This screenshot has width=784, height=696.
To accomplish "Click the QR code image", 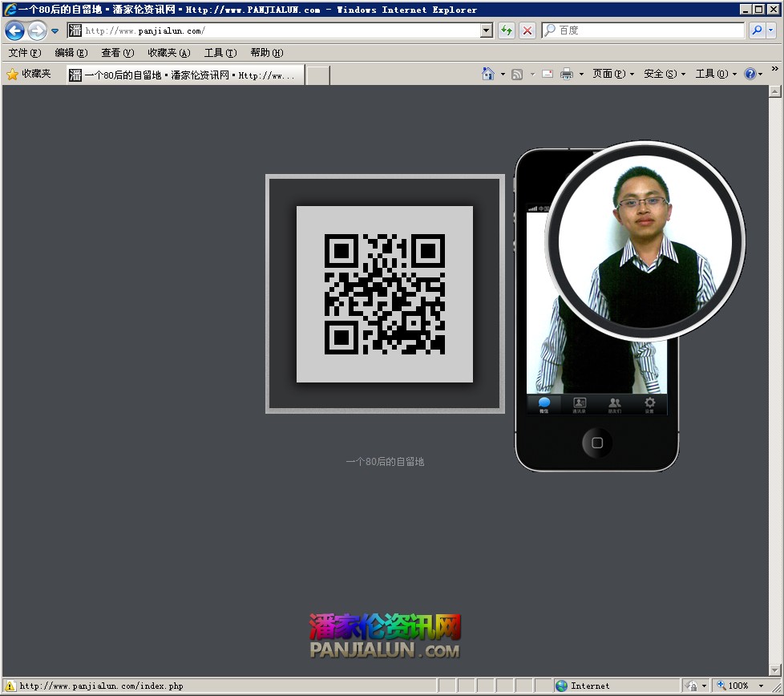I will pos(385,293).
